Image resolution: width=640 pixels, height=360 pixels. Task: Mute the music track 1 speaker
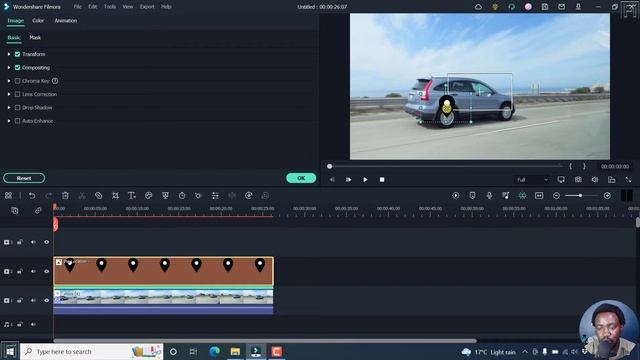click(x=33, y=324)
